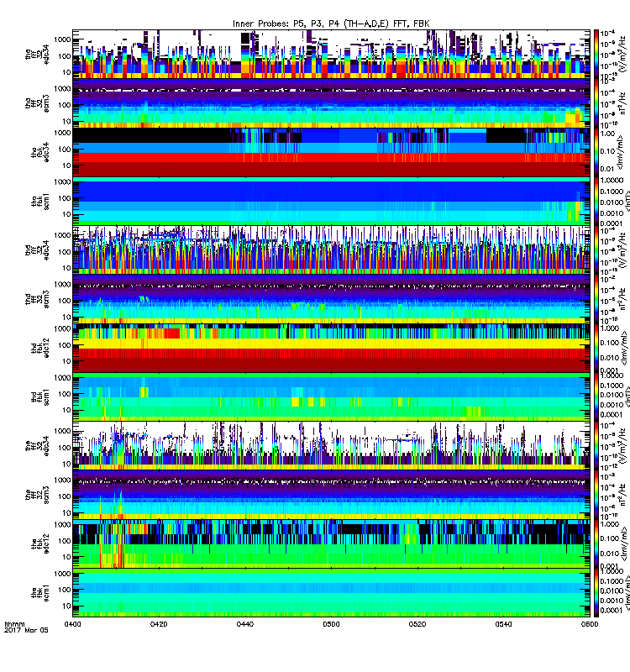Click the 'tha fbk scm1' panel label
This screenshot has width=630, height=672.
39,202
